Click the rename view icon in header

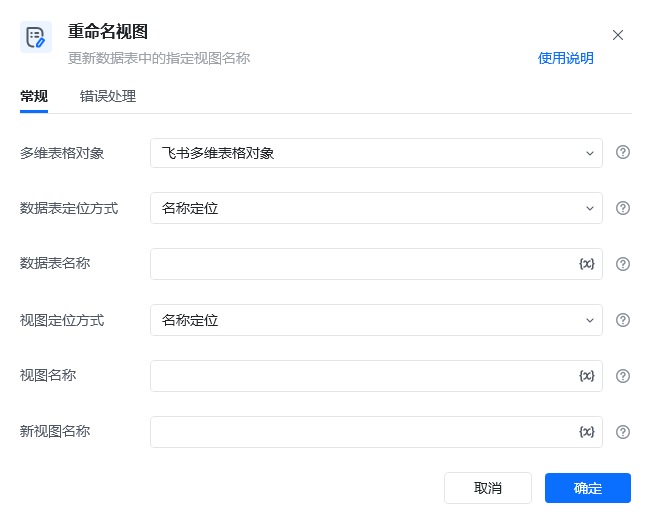point(36,37)
